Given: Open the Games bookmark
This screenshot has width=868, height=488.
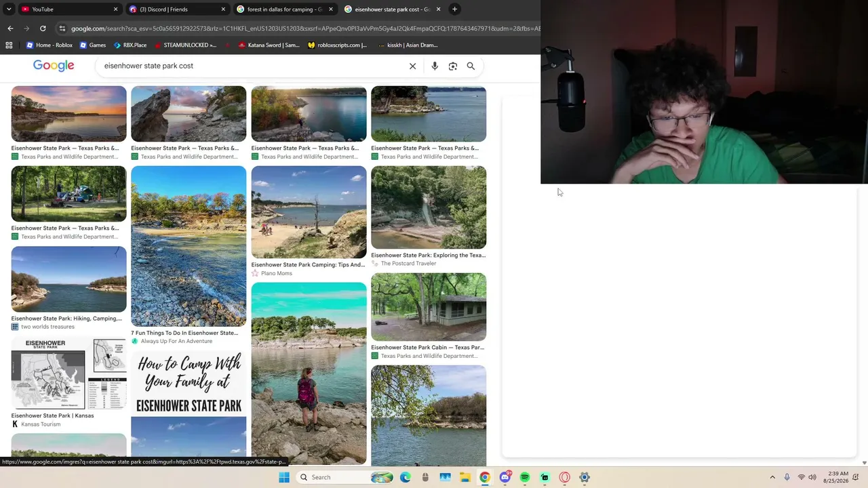Looking at the screenshot, I should coord(93,45).
